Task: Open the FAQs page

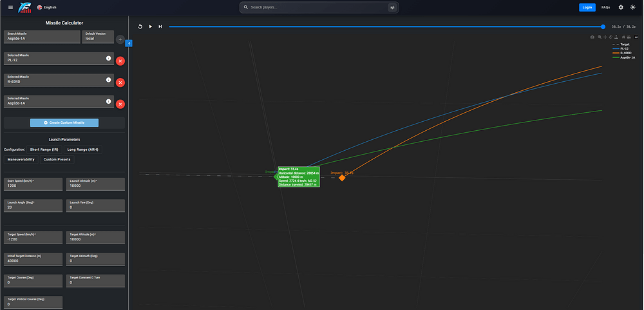Action: pos(605,7)
